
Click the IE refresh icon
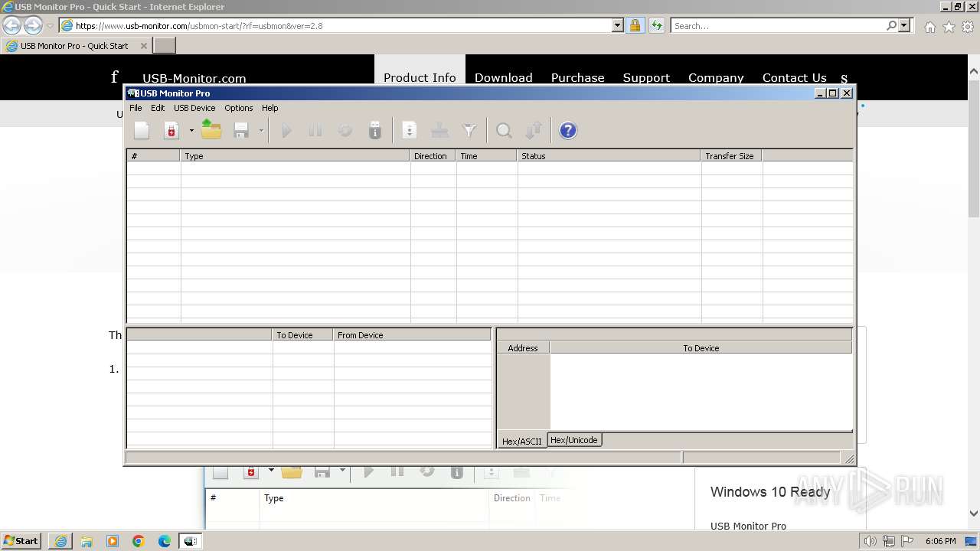(657, 25)
